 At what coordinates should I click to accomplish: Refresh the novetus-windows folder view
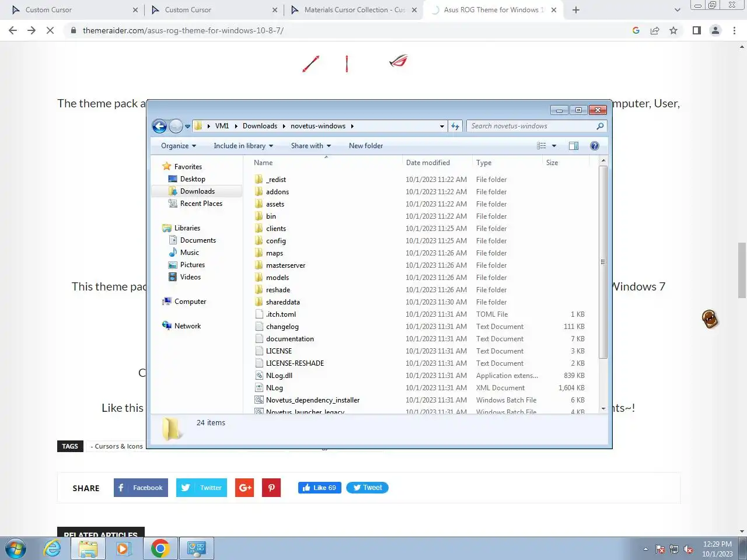(x=455, y=126)
